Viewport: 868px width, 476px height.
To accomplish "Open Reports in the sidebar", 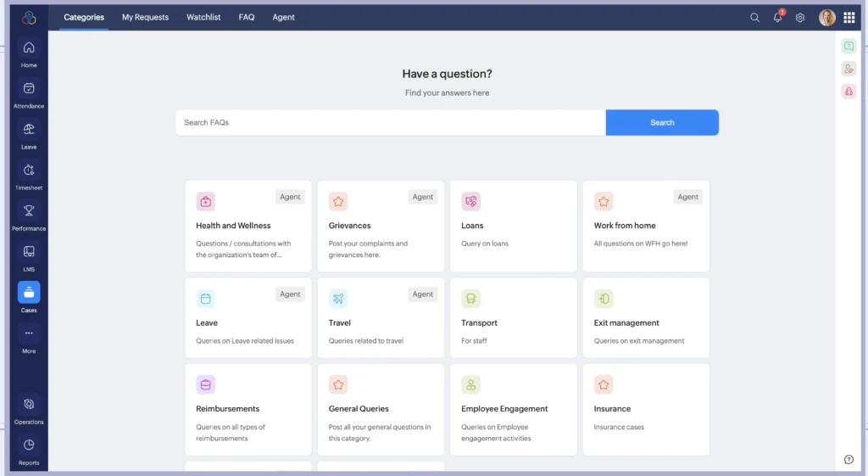I will (x=29, y=445).
